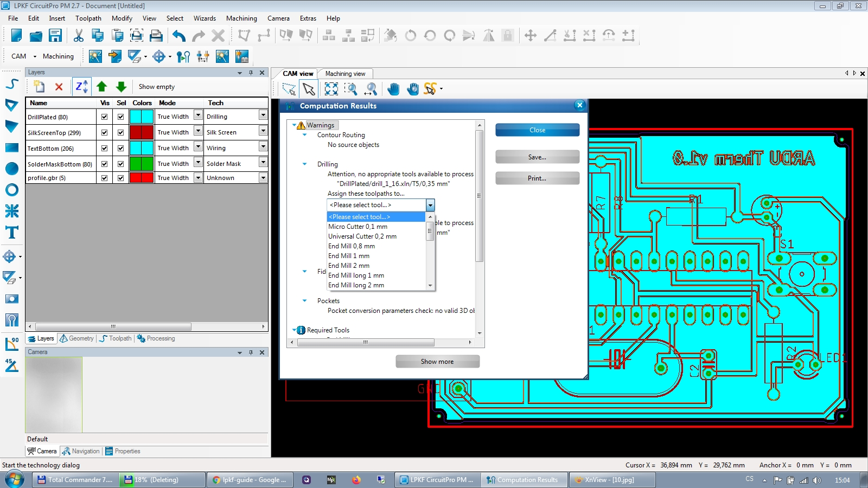Click the fiducial crosshair tool in left sidebar
The width and height of the screenshot is (868, 488).
(9, 256)
